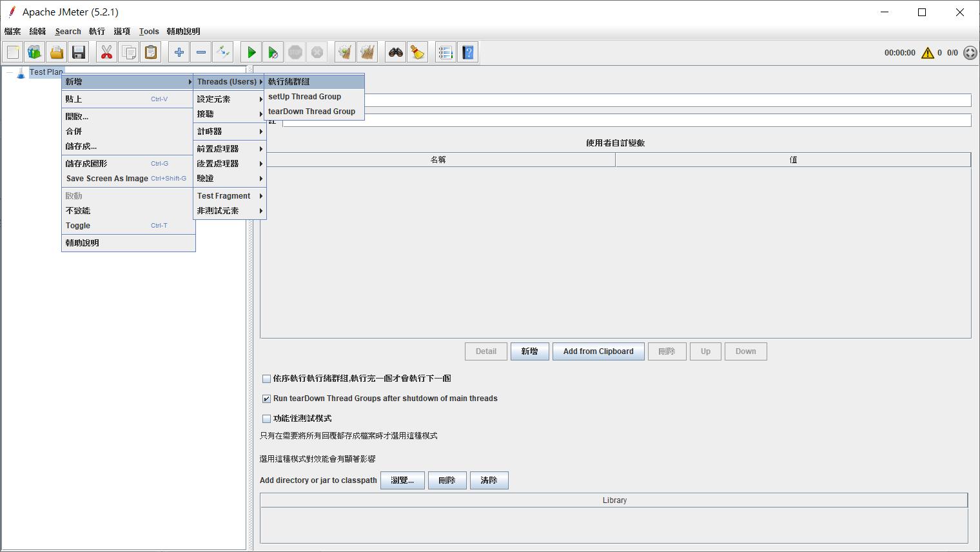
Task: Open the Tools menu
Action: tap(149, 31)
